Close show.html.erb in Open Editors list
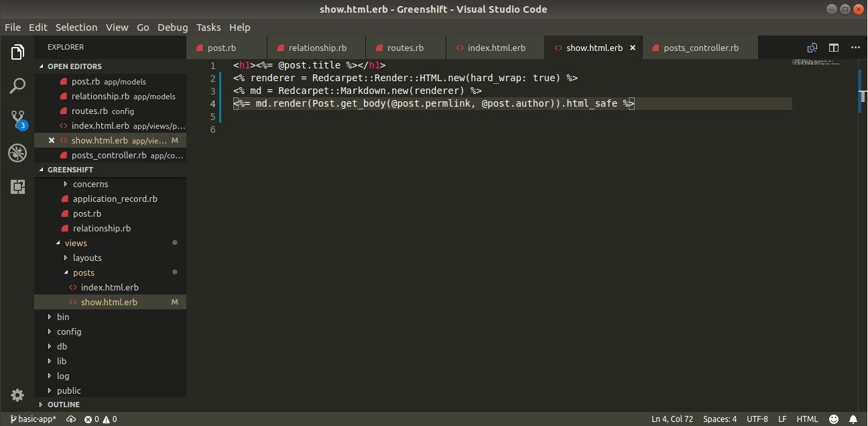This screenshot has height=426, width=868. [x=52, y=140]
